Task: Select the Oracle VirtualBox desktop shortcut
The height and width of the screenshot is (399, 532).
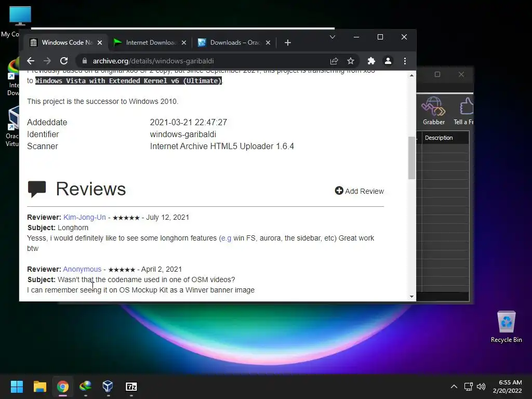Action: [x=12, y=126]
